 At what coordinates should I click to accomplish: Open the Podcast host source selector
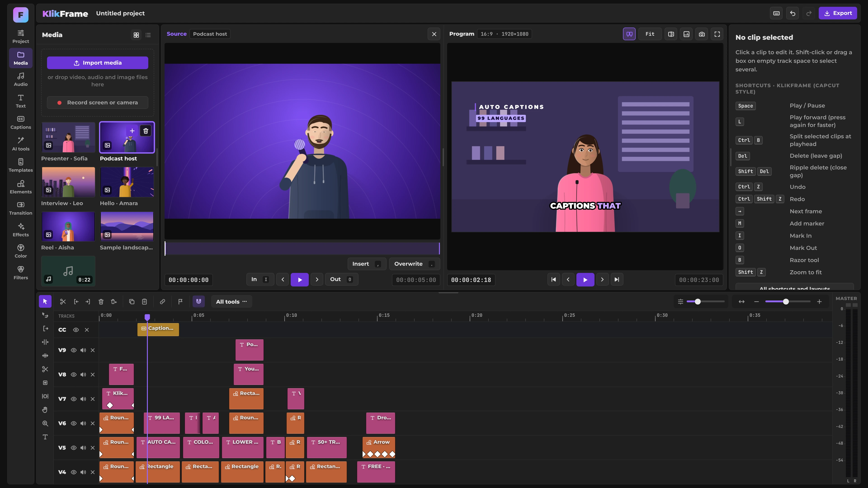[210, 34]
